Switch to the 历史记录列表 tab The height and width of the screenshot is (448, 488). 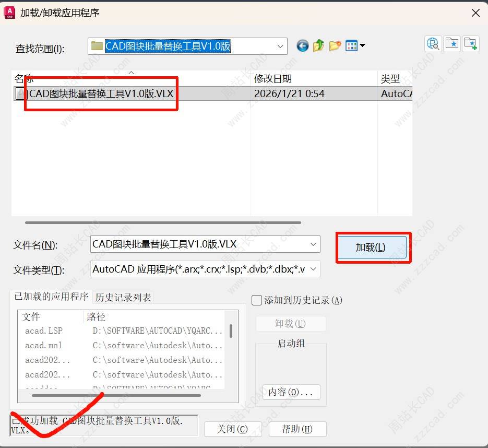click(123, 298)
